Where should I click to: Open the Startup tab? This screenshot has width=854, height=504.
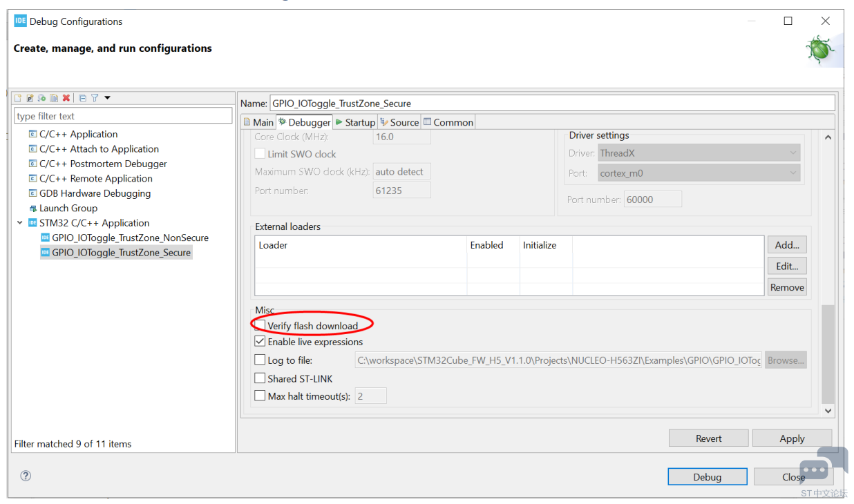coord(355,122)
